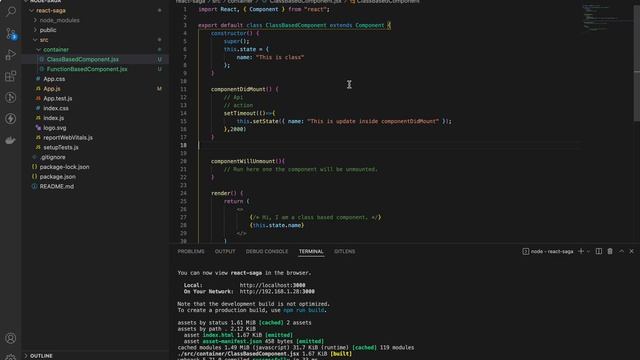Open the Accounts menu icon
Image resolution: width=640 pixels, height=360 pixels.
(11, 338)
